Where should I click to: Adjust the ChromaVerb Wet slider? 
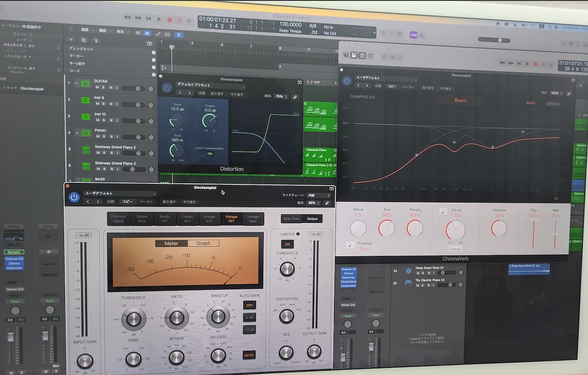pyautogui.click(x=555, y=234)
